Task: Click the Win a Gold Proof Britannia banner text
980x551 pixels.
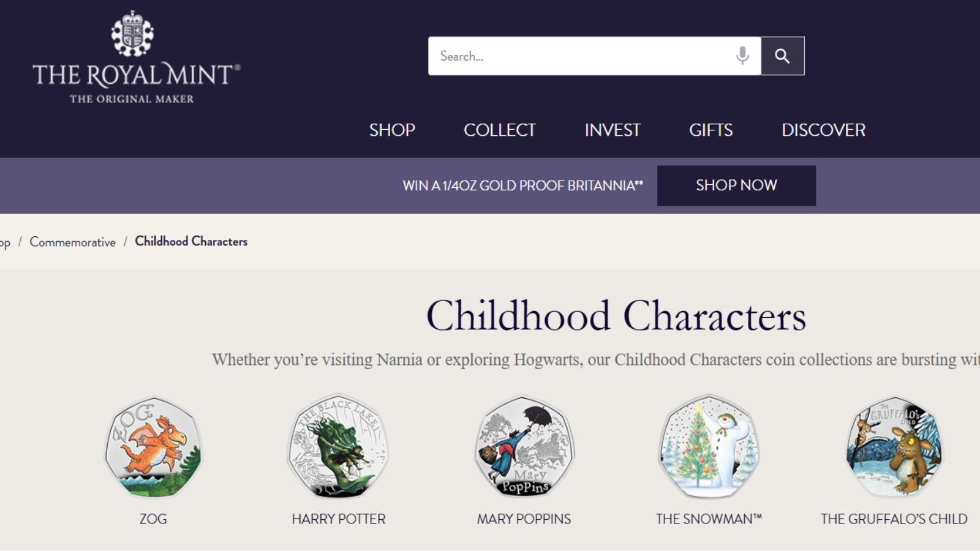Action: (x=522, y=186)
